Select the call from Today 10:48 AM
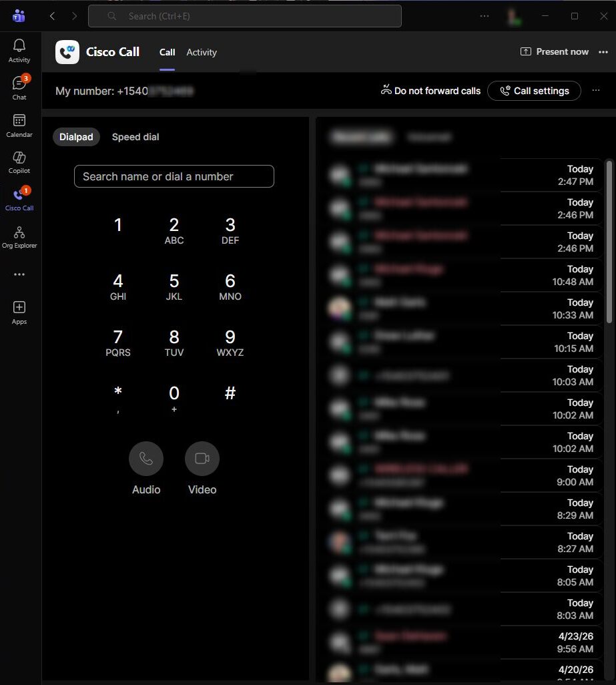Screen dimensions: 616x685 tap(463, 275)
